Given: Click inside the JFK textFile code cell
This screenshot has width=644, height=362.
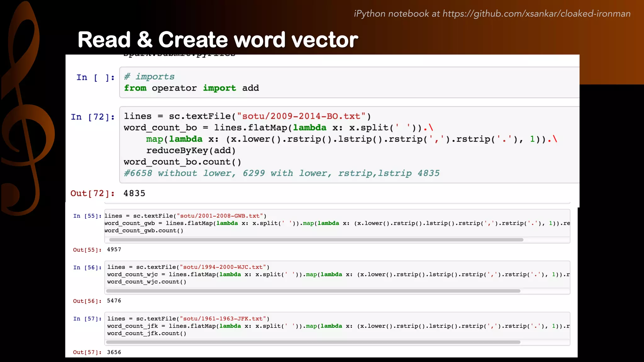Looking at the screenshot, I should click(336, 326).
